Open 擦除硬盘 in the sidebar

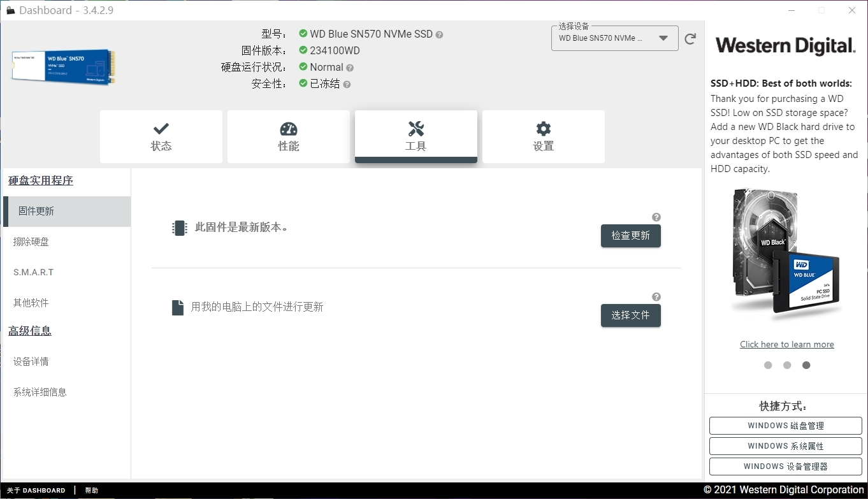tap(67, 242)
